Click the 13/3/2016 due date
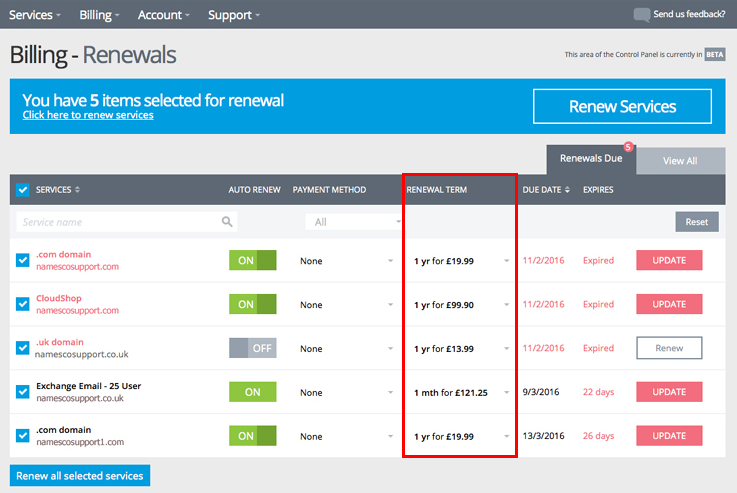The image size is (737, 493). [543, 436]
